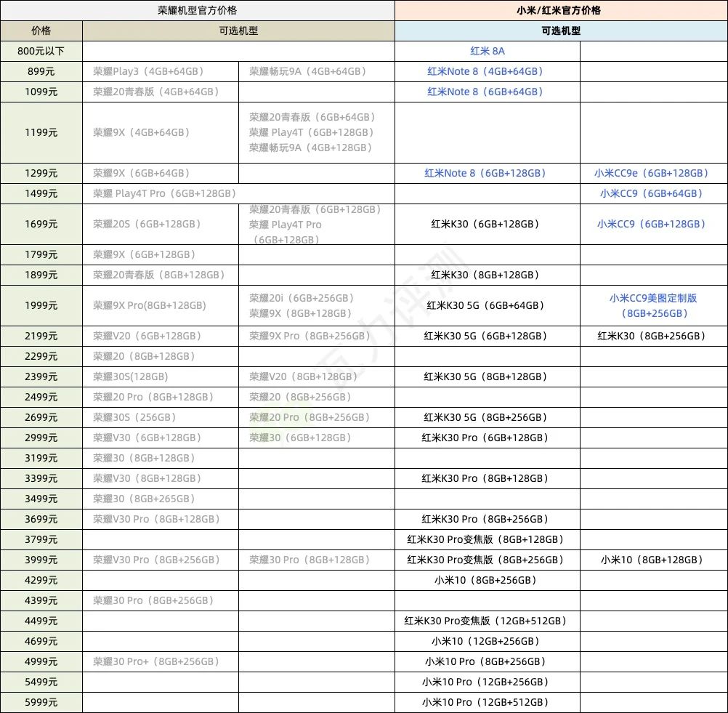Select the 1199元 price cell
This screenshot has height=713, width=728.
pos(41,132)
